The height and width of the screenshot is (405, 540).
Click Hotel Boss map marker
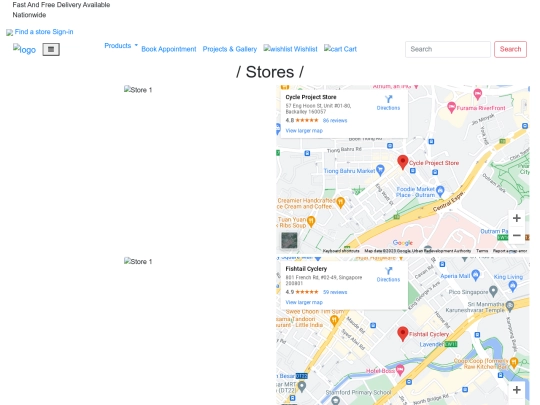[x=399, y=370]
